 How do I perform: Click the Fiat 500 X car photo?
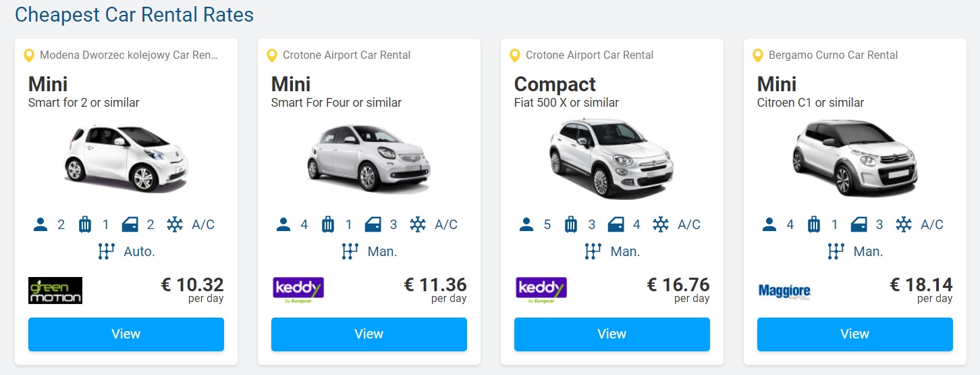tap(612, 158)
